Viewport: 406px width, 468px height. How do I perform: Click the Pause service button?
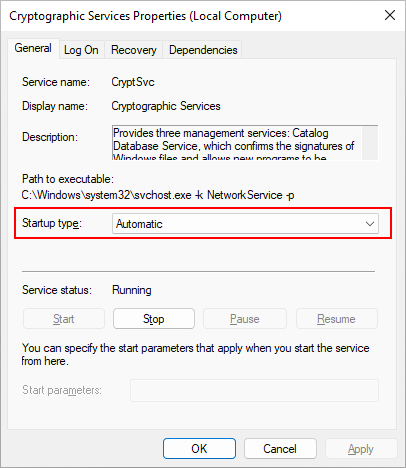click(x=245, y=319)
